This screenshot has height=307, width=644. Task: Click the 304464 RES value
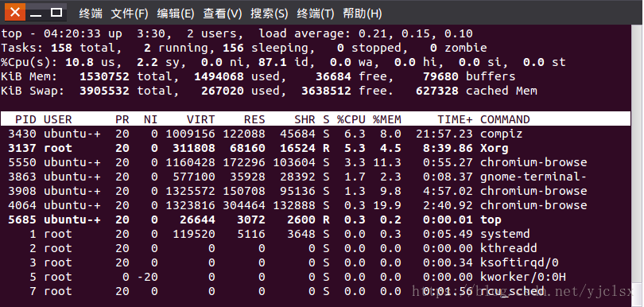pos(244,205)
